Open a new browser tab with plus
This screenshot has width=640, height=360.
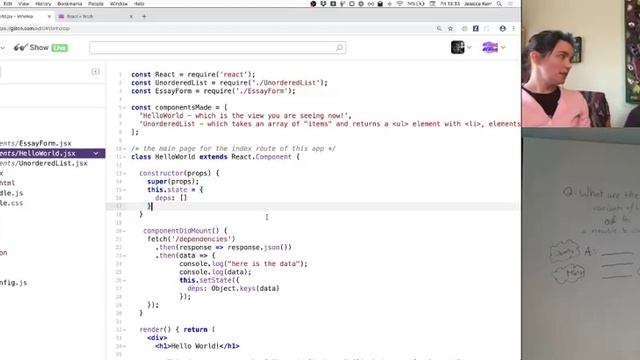pyautogui.click(x=144, y=16)
